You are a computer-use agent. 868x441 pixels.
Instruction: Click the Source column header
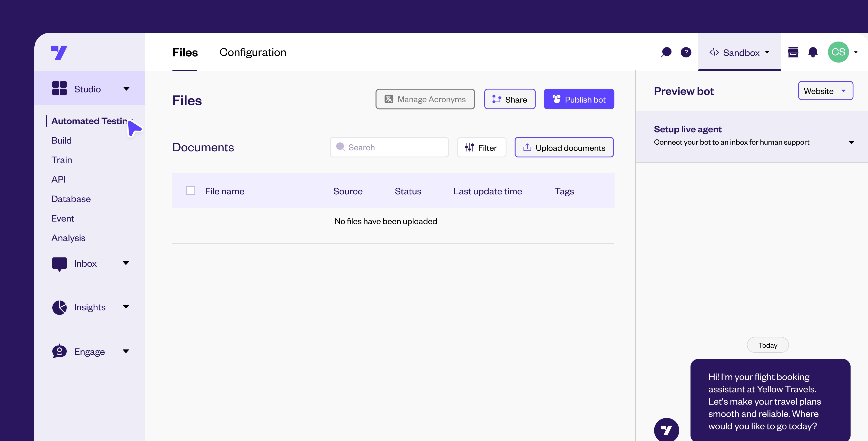tap(348, 191)
